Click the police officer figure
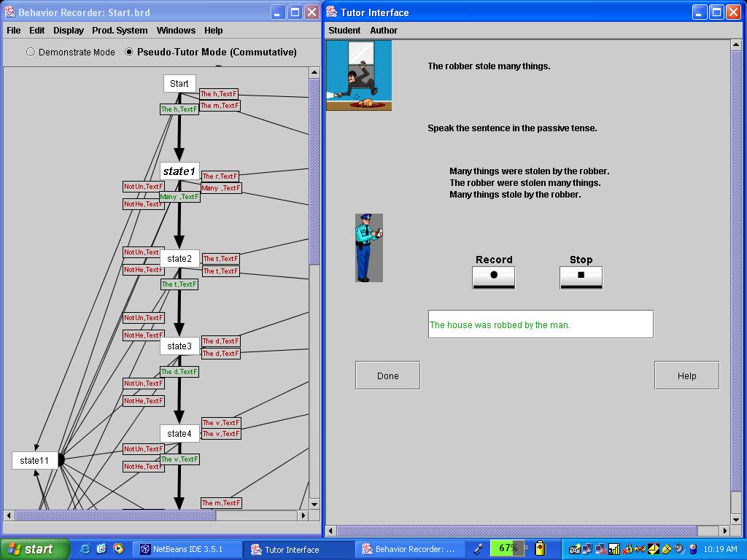 [368, 248]
